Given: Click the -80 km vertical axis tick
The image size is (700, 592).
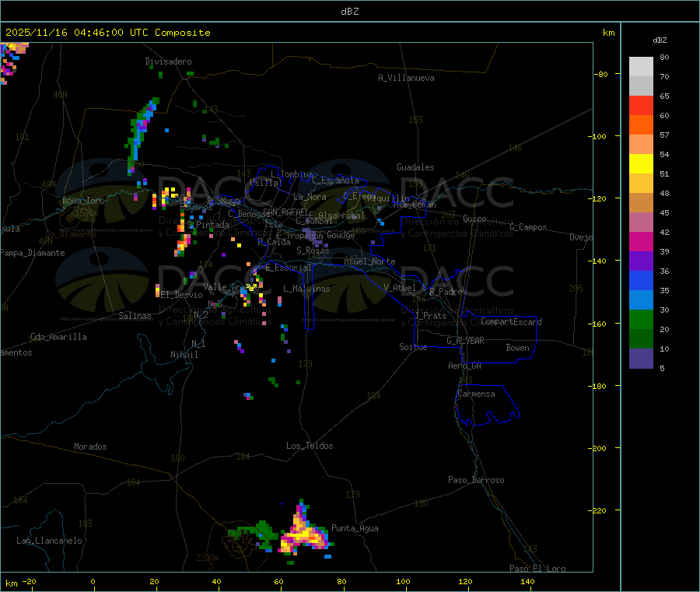Looking at the screenshot, I should click(x=600, y=74).
